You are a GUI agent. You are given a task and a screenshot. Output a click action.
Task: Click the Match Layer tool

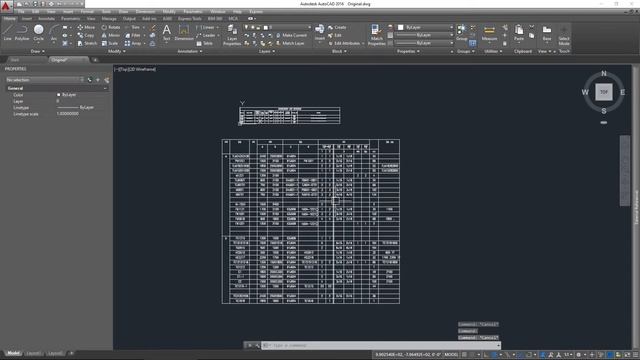(290, 43)
